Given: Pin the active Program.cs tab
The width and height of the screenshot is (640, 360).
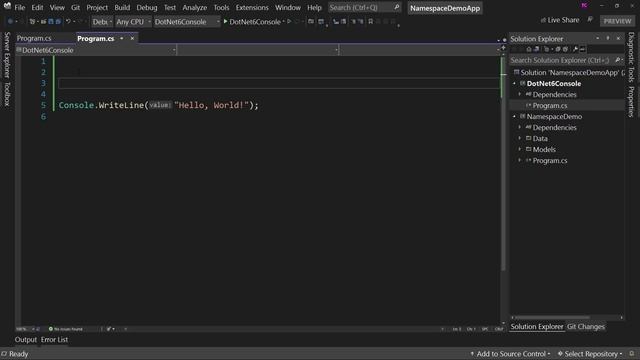Looking at the screenshot, I should point(122,38).
